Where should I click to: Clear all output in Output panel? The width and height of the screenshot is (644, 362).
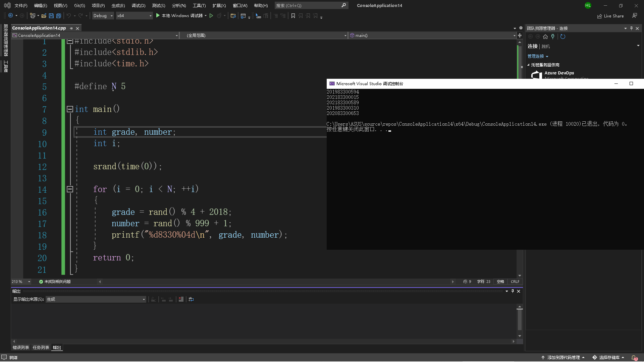181,299
